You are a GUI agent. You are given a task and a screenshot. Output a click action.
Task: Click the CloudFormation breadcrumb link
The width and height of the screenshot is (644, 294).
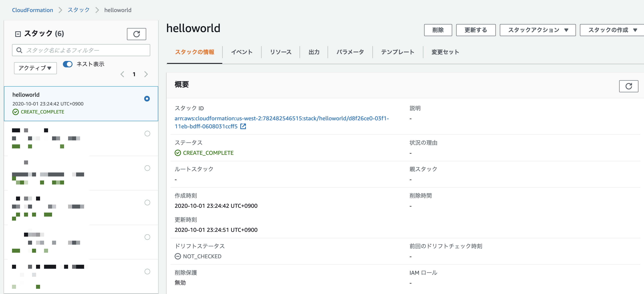click(32, 10)
